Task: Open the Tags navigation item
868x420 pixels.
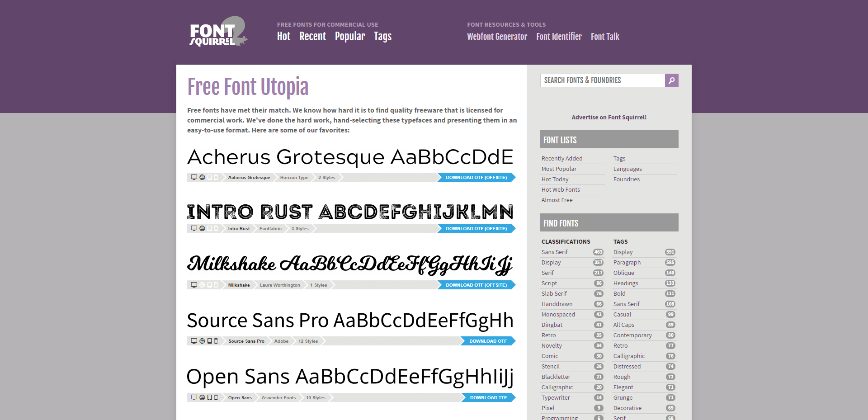Action: pyautogui.click(x=382, y=37)
